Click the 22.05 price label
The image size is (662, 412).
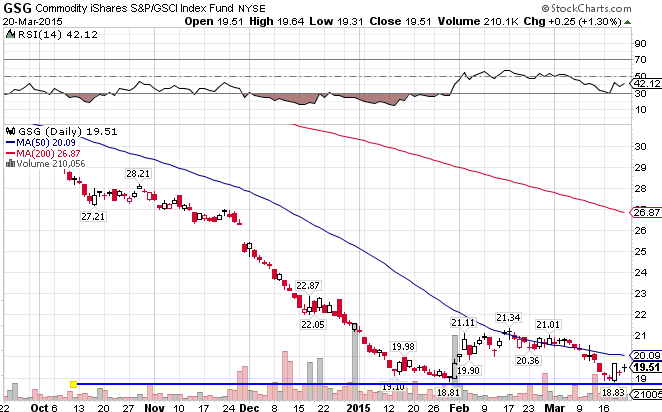[x=313, y=325]
